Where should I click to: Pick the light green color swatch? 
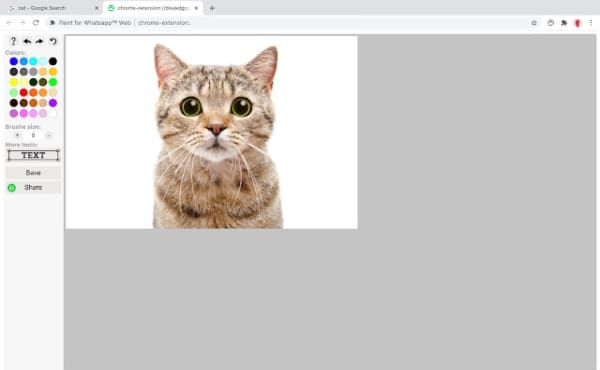(14, 92)
